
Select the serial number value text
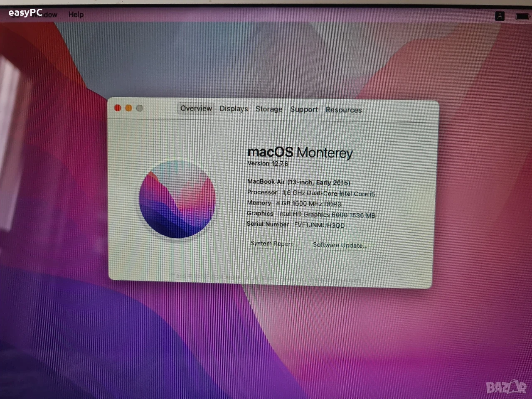(x=319, y=225)
